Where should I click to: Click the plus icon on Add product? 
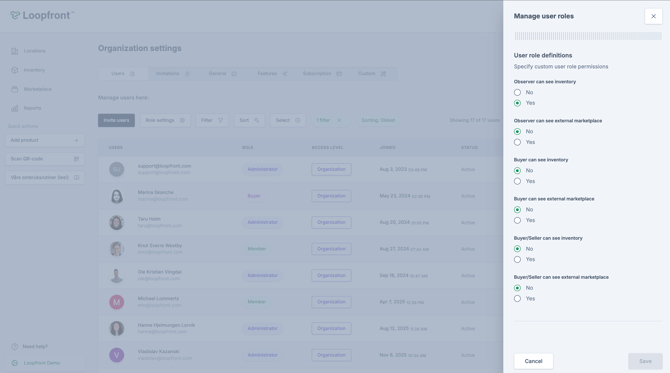coord(76,140)
